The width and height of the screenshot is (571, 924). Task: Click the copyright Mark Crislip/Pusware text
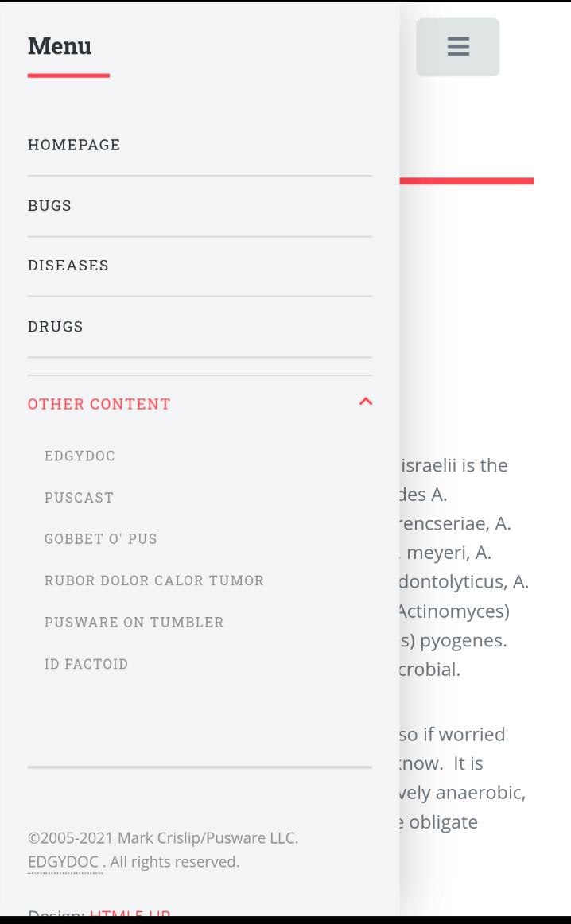click(163, 838)
